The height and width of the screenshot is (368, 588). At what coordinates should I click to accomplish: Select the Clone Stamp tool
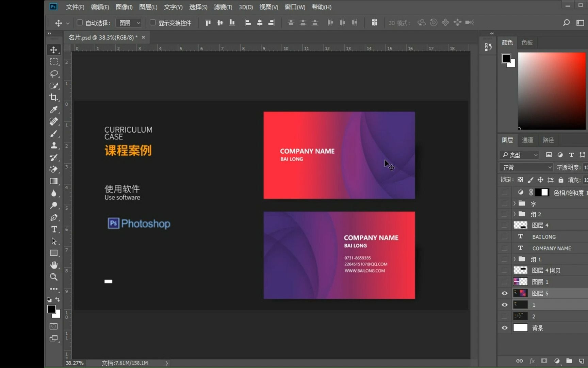[x=54, y=145]
